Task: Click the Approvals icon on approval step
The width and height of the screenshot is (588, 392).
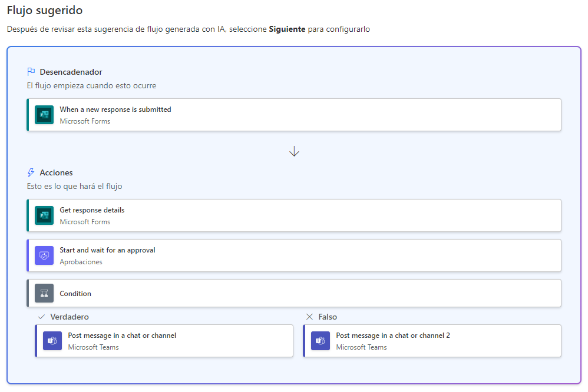Action: (x=44, y=255)
